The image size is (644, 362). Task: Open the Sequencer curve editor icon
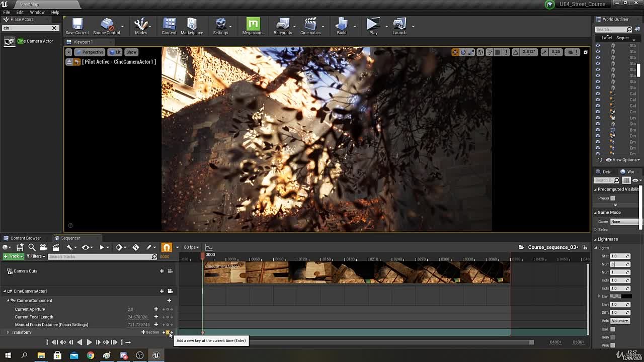(209, 247)
